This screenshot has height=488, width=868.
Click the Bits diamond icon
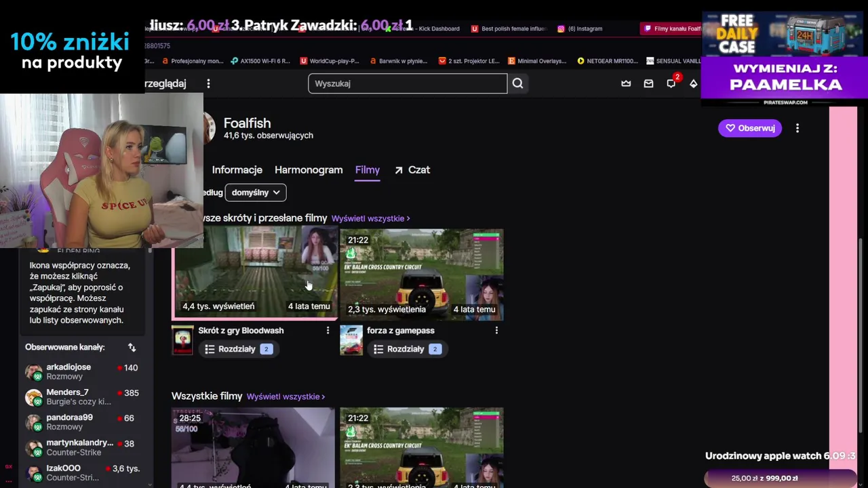click(x=693, y=83)
